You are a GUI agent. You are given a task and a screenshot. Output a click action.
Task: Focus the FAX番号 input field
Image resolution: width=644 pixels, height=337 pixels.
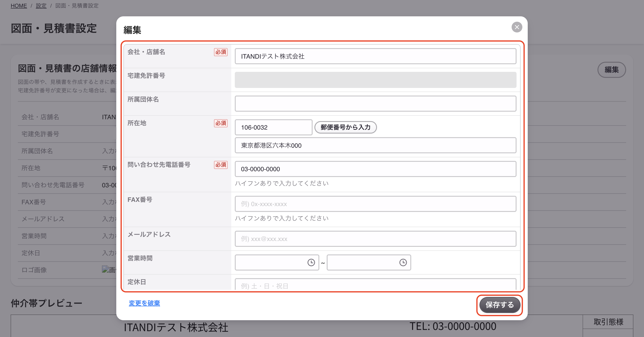[x=375, y=204]
